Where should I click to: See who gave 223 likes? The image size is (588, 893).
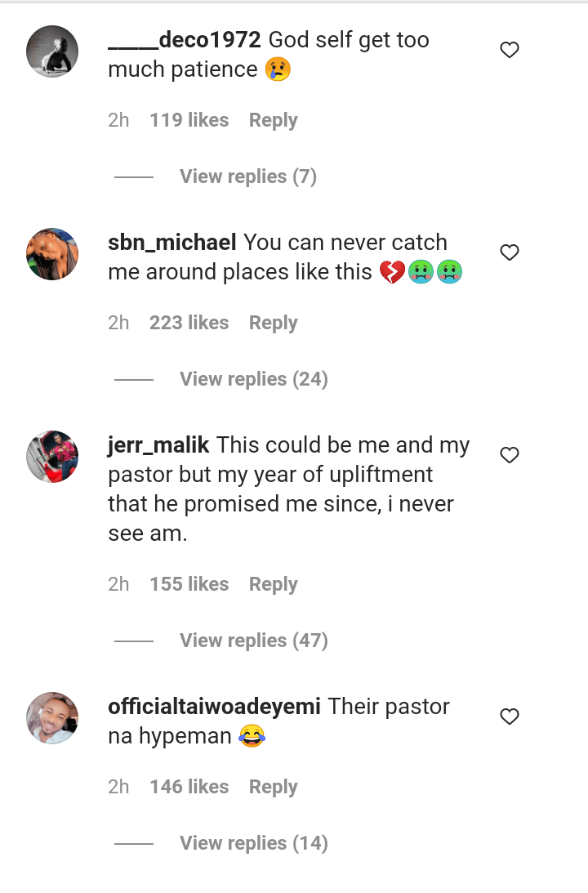click(x=189, y=323)
